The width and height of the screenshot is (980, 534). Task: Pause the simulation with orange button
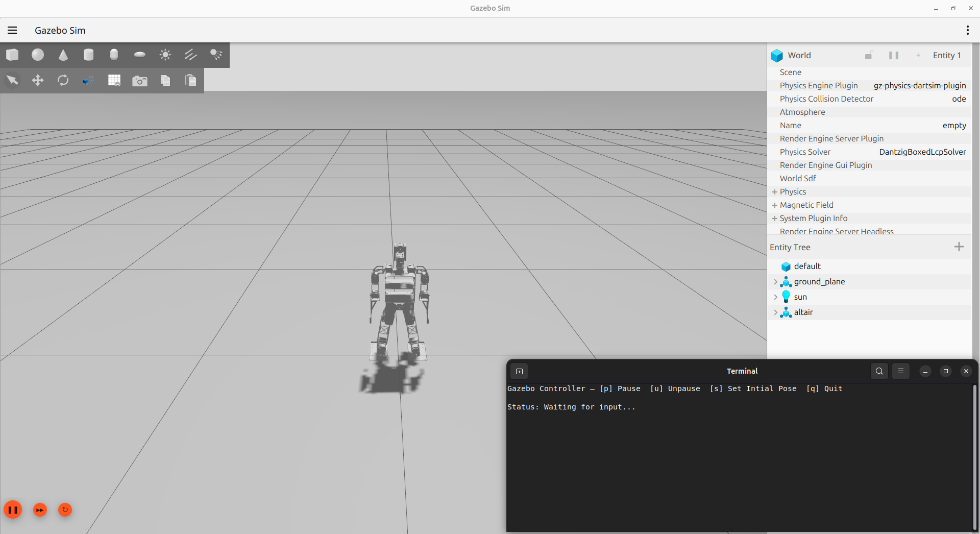click(13, 509)
